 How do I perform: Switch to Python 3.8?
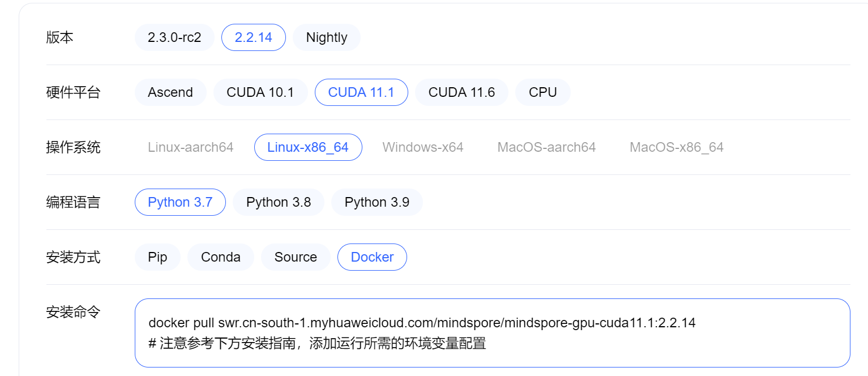pos(278,202)
